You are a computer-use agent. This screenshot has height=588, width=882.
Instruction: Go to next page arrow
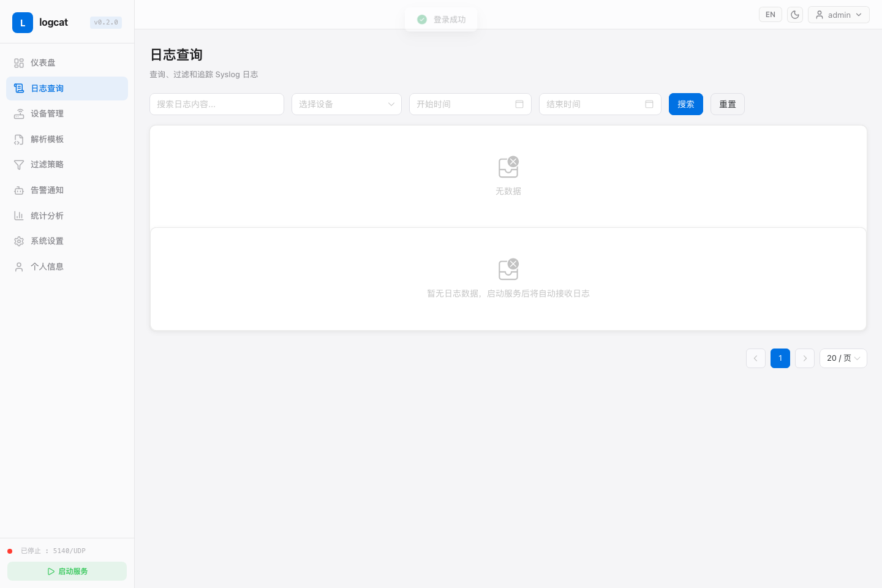[805, 358]
